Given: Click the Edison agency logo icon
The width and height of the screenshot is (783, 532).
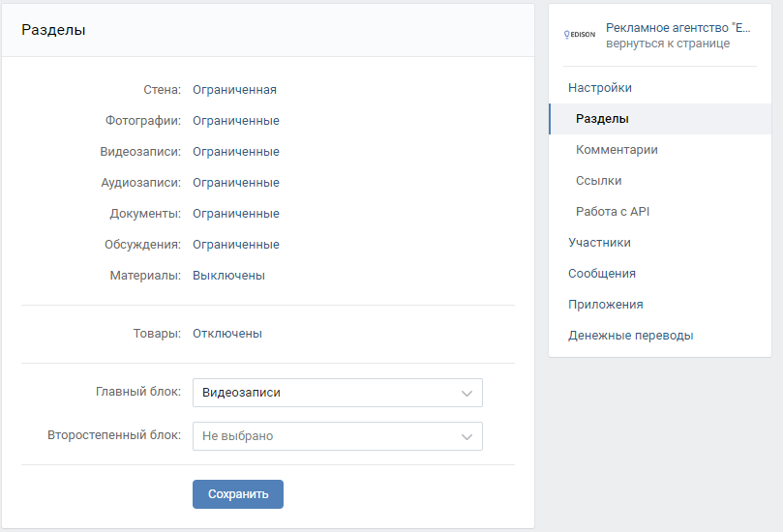Looking at the screenshot, I should (x=581, y=35).
